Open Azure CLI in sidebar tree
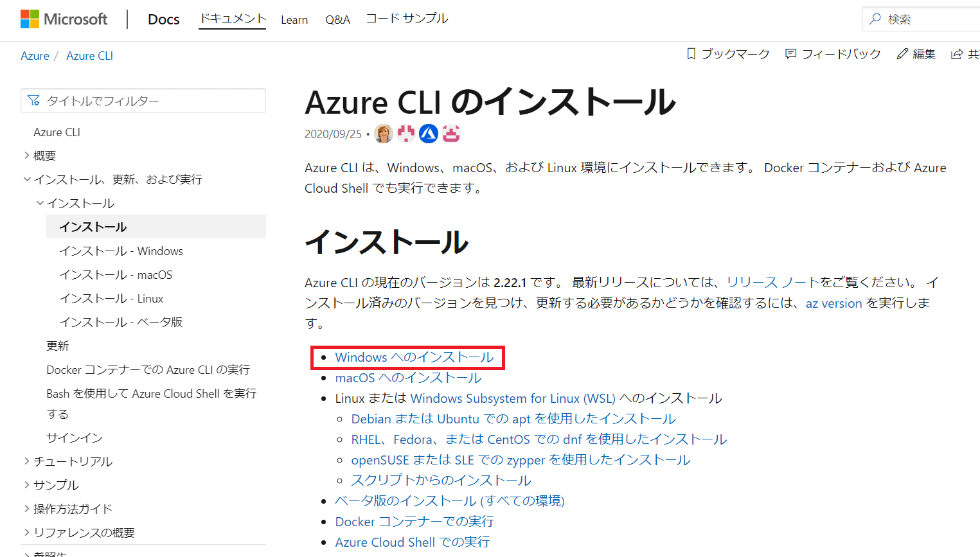Image resolution: width=980 pixels, height=557 pixels. (x=57, y=132)
